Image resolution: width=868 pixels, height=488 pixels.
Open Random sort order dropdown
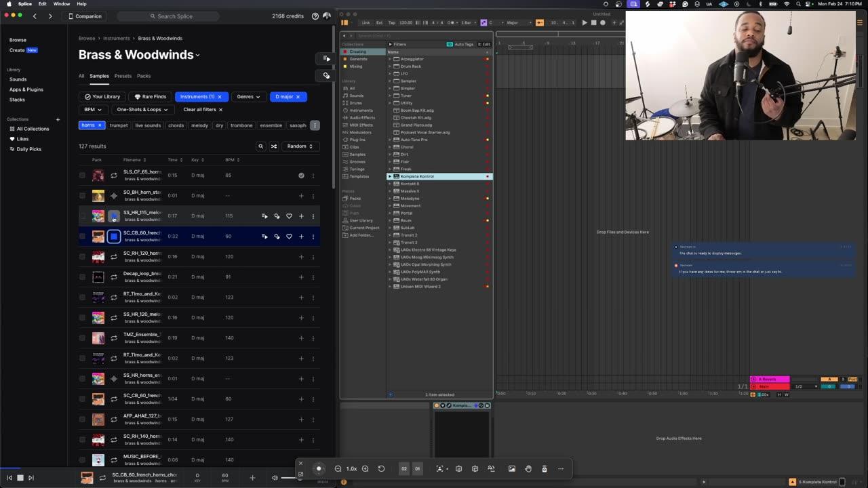(x=300, y=146)
